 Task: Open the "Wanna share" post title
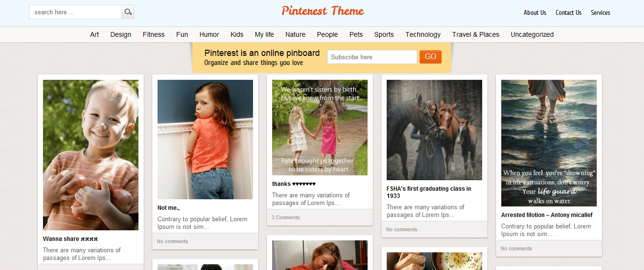click(70, 239)
